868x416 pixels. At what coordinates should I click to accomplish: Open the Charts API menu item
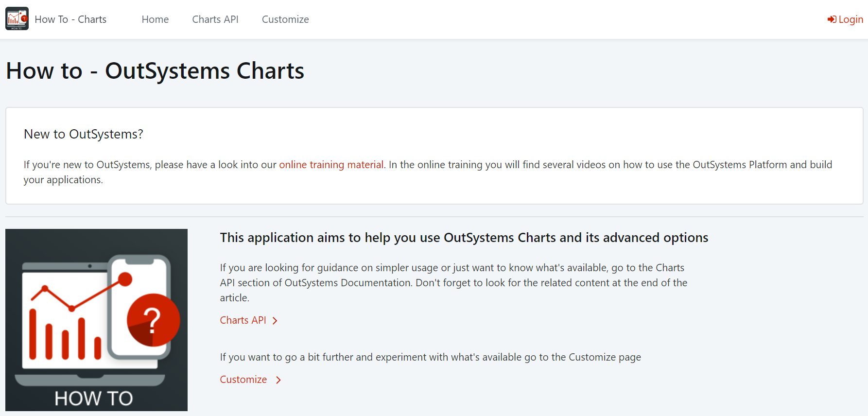[215, 19]
